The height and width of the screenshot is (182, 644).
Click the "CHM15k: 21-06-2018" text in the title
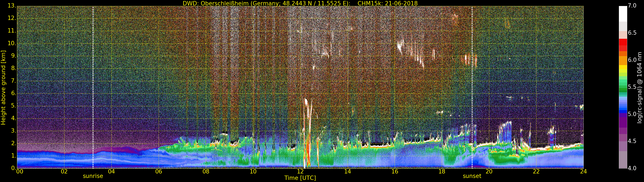[x=387, y=3]
